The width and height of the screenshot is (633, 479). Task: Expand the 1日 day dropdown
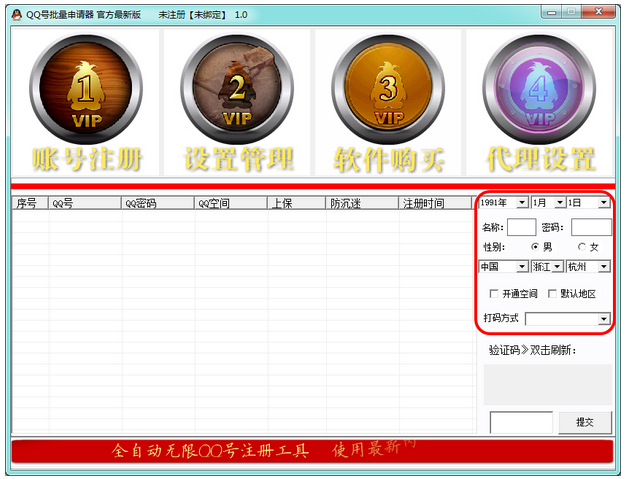(604, 202)
